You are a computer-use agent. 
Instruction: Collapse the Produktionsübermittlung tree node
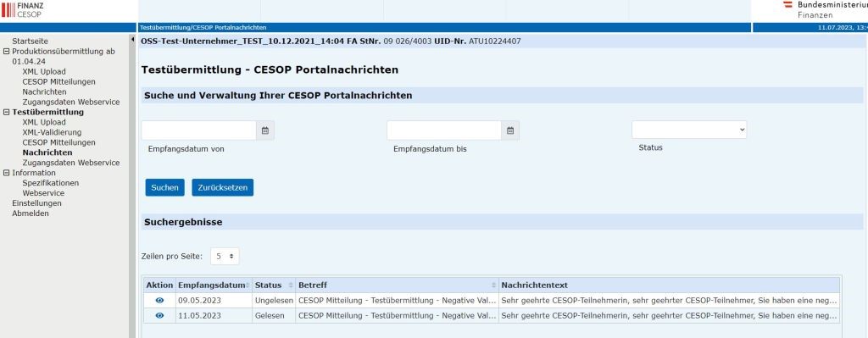pyautogui.click(x=7, y=52)
